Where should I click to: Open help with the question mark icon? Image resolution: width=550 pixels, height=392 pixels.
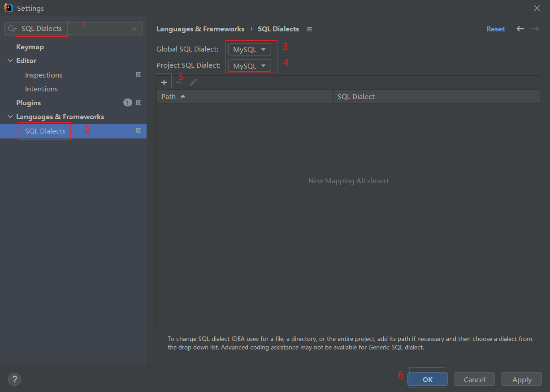[14, 379]
